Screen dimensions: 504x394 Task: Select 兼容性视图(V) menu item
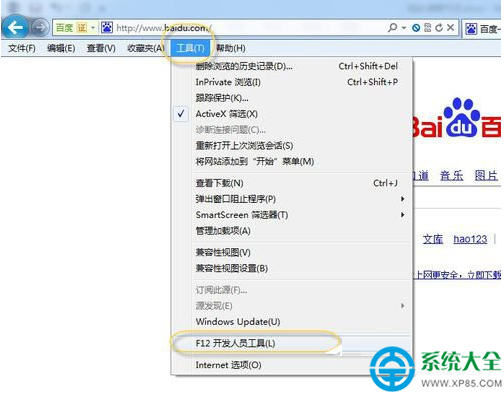[292, 252]
